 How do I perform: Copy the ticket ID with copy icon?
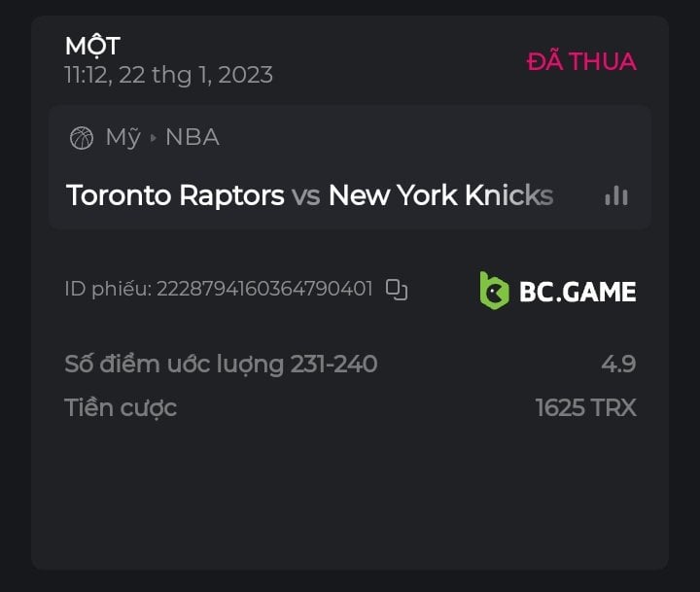click(x=397, y=289)
